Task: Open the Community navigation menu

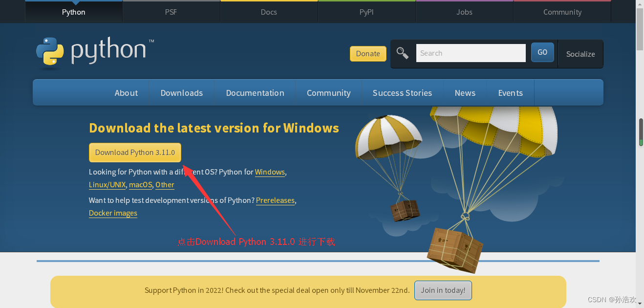Action: click(x=329, y=93)
